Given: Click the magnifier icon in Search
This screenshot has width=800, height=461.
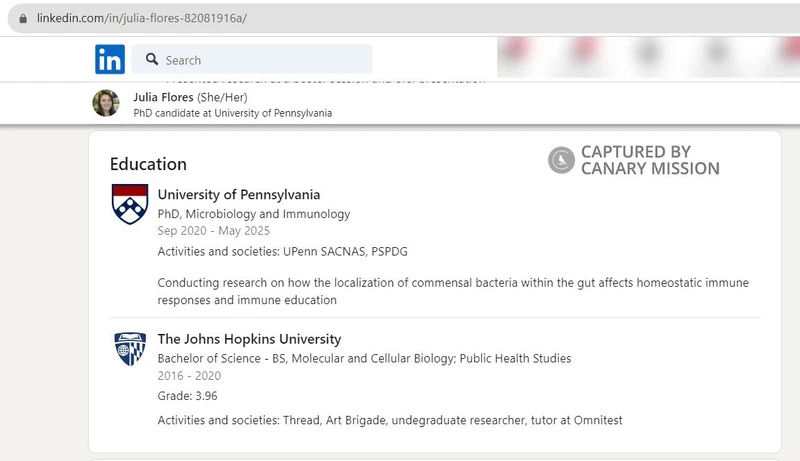Looking at the screenshot, I should [152, 60].
